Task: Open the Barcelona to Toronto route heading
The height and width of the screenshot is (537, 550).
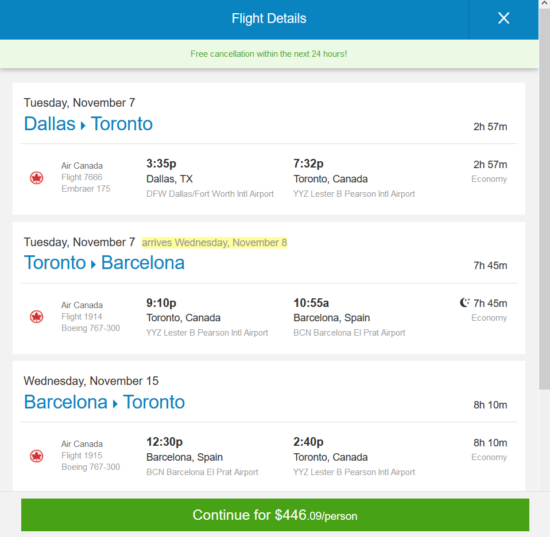Action: tap(104, 402)
